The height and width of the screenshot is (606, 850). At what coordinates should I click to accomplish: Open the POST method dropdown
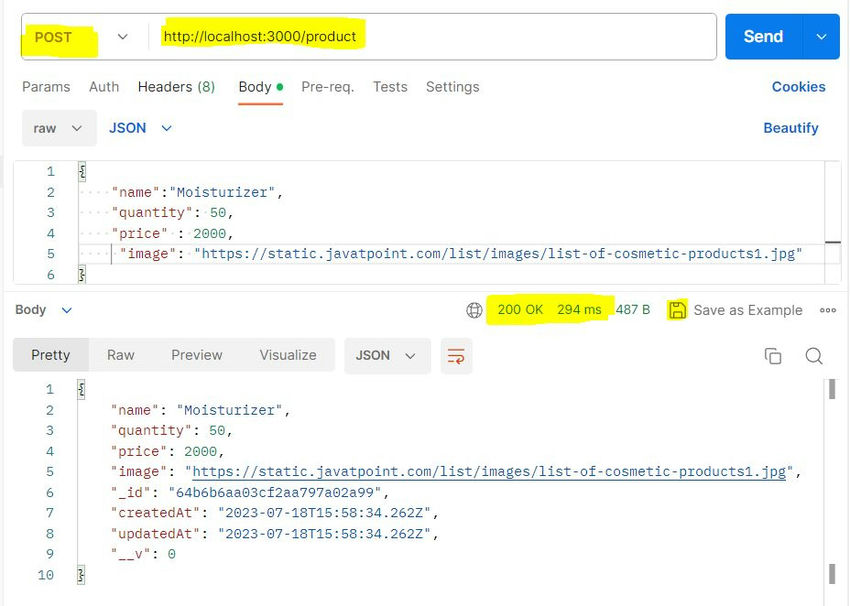pos(80,37)
